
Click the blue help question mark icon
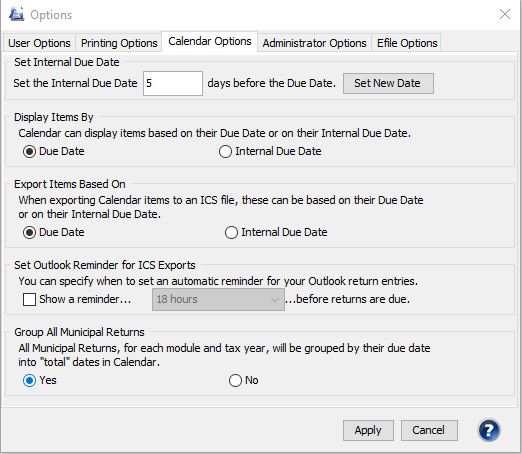click(x=489, y=430)
